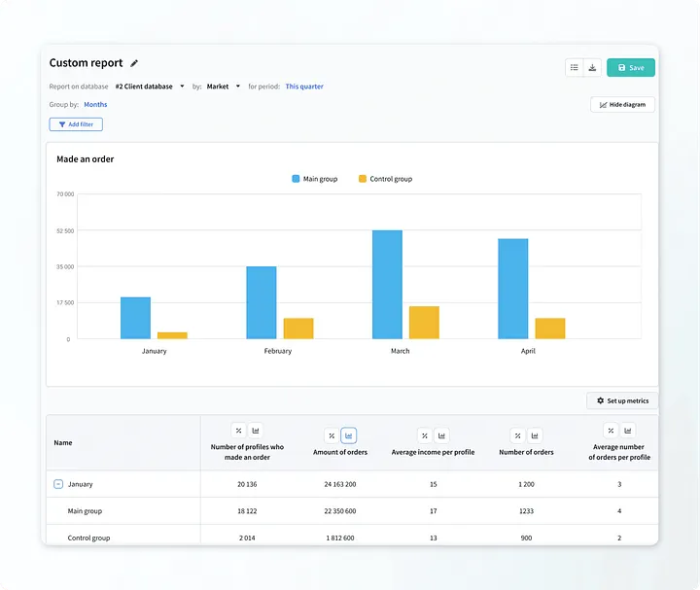Toggle percent view for Number of profiles
700x590 pixels.
pos(239,431)
